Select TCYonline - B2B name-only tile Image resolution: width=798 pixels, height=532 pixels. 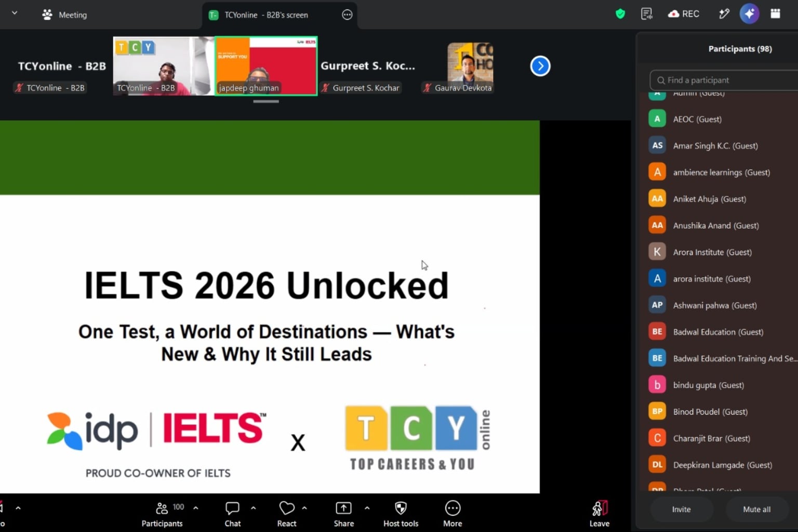[61, 66]
